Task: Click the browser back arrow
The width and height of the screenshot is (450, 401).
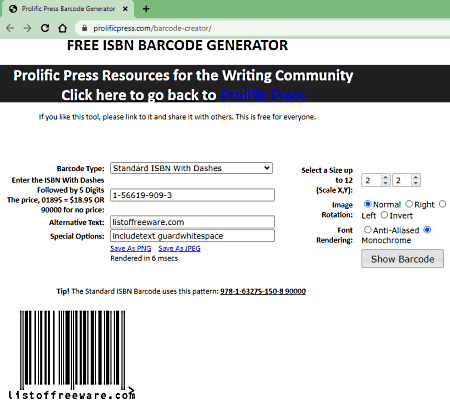Action: click(x=10, y=28)
